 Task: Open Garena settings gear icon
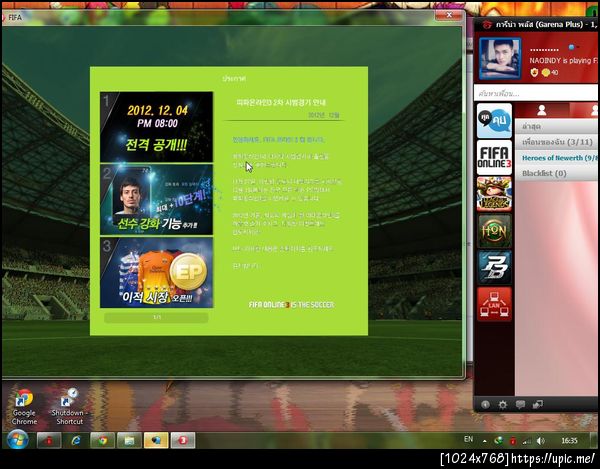[503, 404]
